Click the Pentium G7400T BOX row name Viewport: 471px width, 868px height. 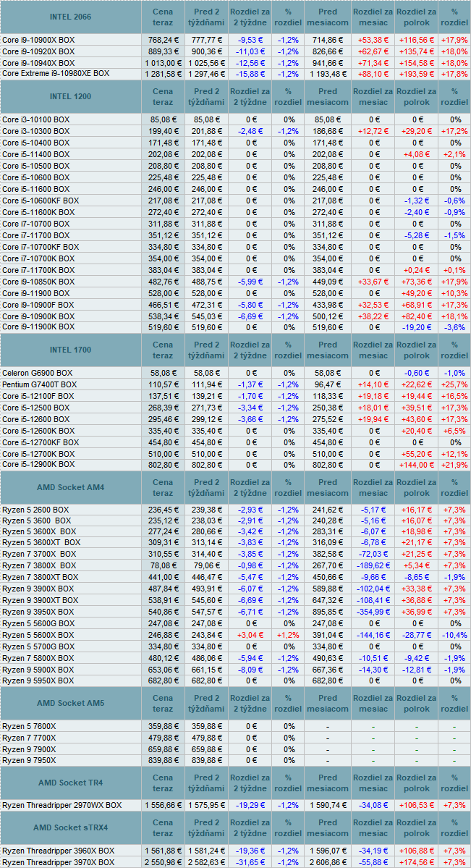(41, 384)
